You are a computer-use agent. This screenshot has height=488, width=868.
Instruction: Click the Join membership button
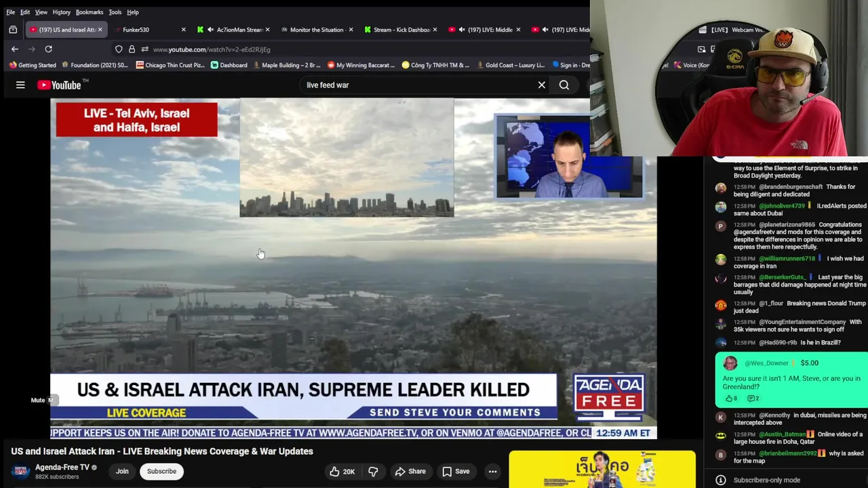pos(122,472)
